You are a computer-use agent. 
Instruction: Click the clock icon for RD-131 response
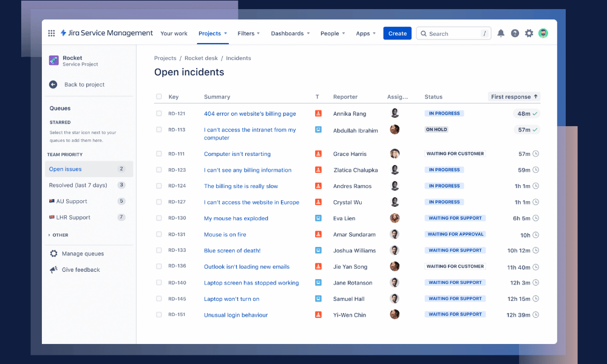pos(536,235)
